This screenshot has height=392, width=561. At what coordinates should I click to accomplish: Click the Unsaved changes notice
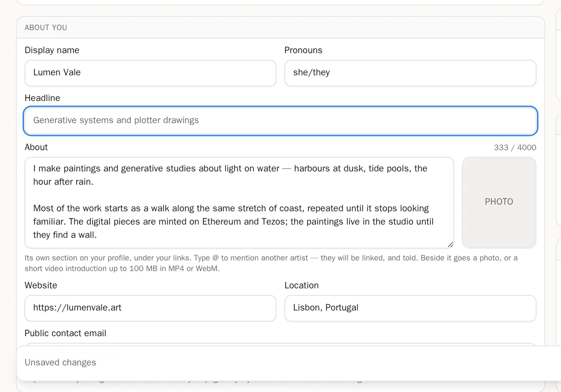point(60,362)
